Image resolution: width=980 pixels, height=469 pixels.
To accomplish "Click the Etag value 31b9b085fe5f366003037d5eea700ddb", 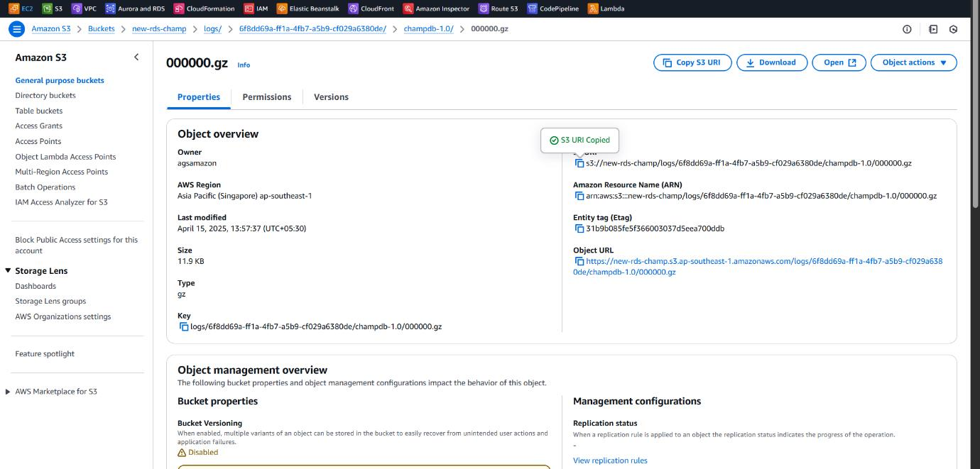I will point(655,228).
